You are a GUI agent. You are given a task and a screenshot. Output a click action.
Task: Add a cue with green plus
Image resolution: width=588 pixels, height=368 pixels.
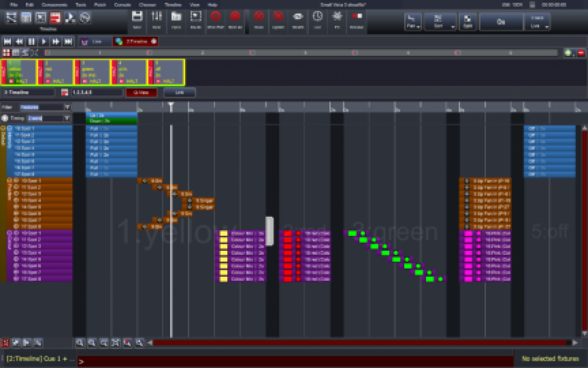pos(568,53)
